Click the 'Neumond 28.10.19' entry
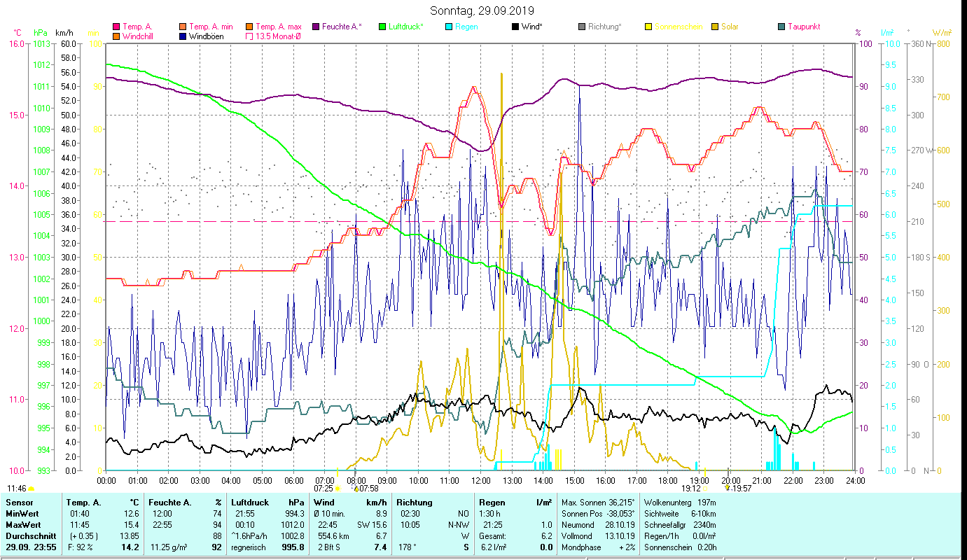 point(597,525)
